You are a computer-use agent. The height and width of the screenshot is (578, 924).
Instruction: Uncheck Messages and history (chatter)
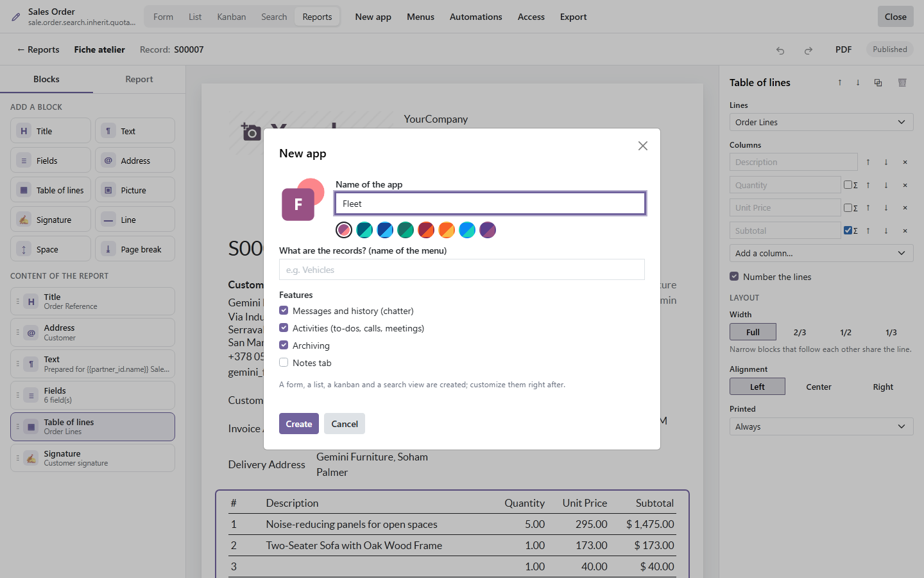tap(284, 310)
